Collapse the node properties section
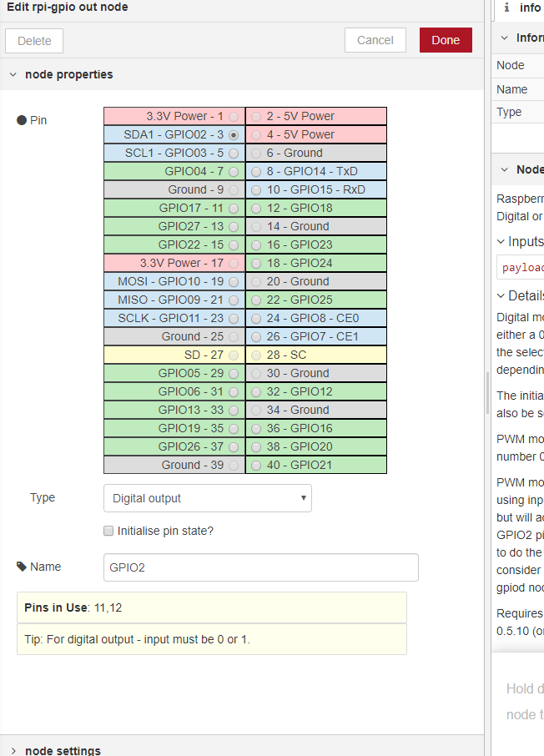 click(13, 74)
